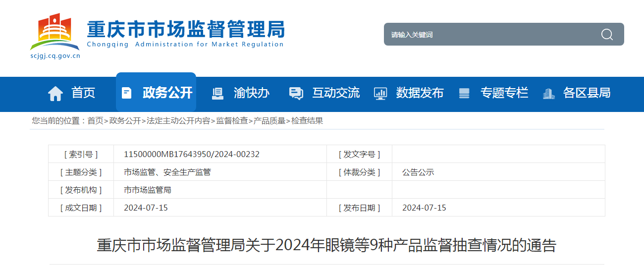Viewport: 644px width, 271px height.
Task: Click the chart monitor icon beside 数据发布
Action: tap(380, 93)
